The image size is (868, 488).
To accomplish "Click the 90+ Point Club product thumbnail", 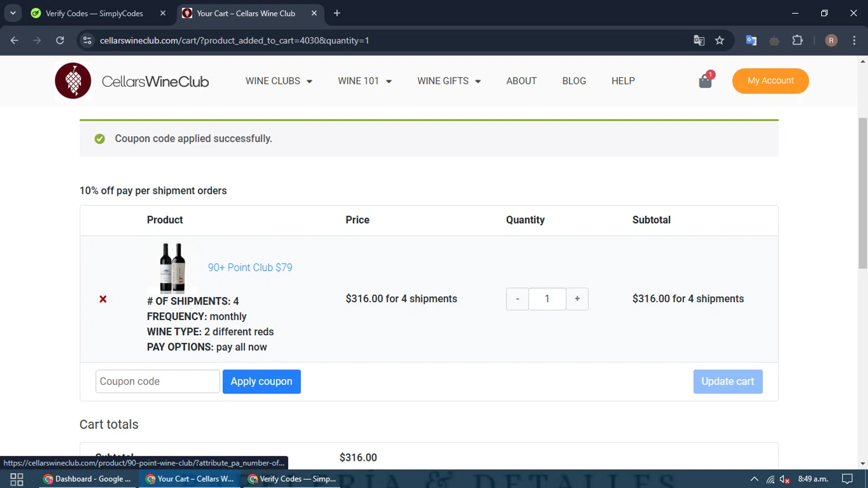I will click(172, 267).
